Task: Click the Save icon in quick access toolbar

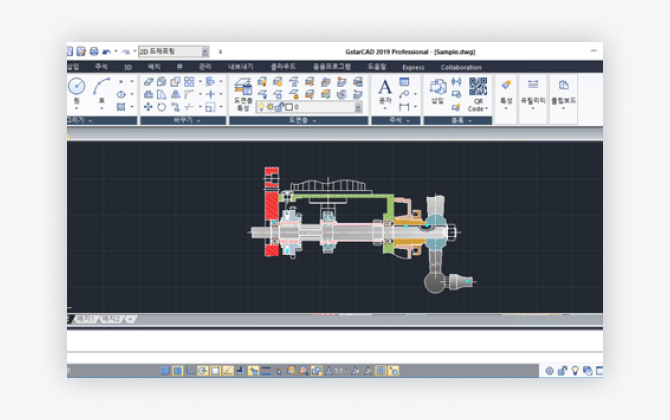Action: (80, 51)
